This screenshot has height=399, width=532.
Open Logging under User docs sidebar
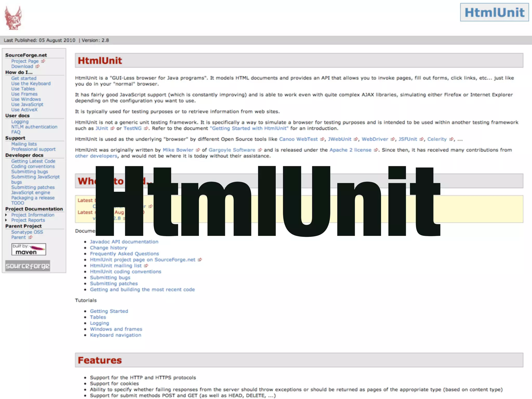pyautogui.click(x=20, y=122)
